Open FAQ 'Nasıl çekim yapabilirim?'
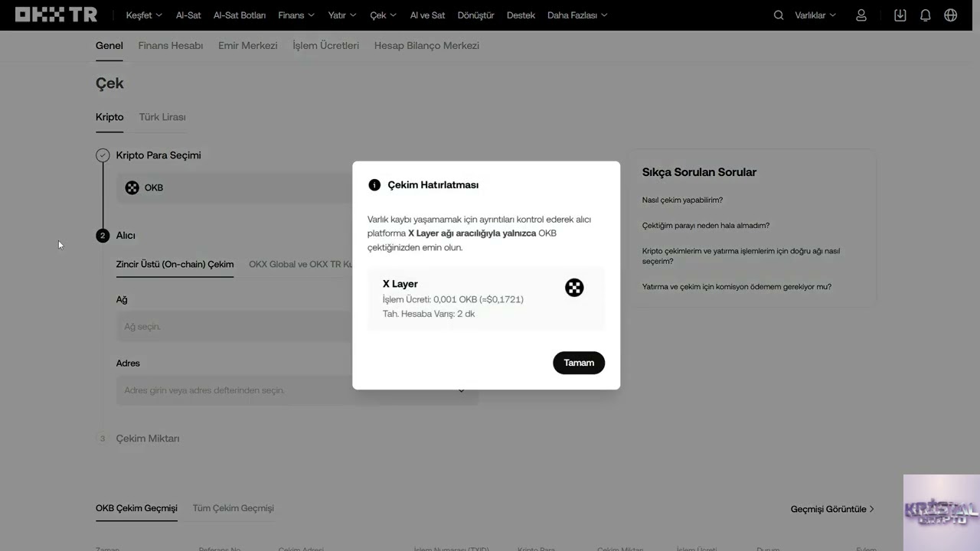The image size is (980, 551). [682, 201]
